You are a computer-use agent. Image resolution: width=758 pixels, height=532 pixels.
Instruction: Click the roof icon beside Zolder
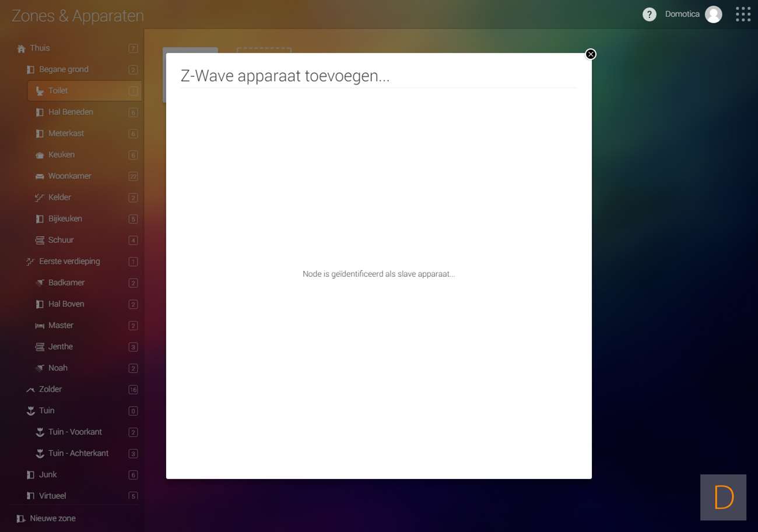coord(30,390)
